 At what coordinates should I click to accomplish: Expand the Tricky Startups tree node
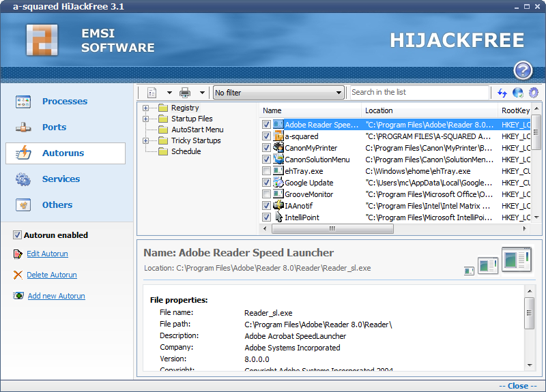coord(145,140)
